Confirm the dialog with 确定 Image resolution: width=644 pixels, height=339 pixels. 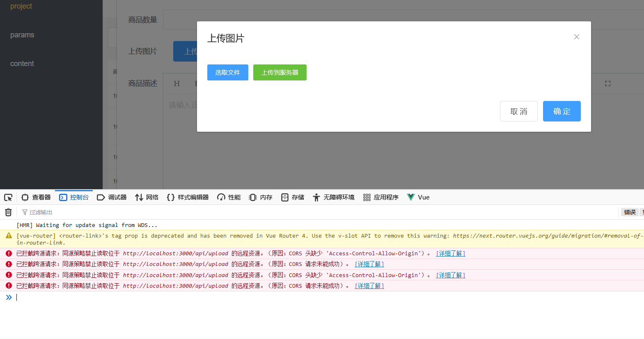tap(561, 111)
